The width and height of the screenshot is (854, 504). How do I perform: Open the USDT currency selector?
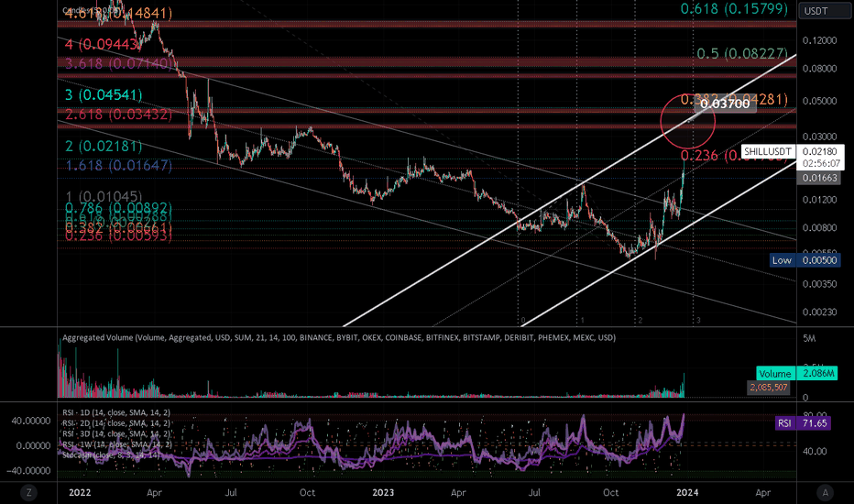(824, 11)
